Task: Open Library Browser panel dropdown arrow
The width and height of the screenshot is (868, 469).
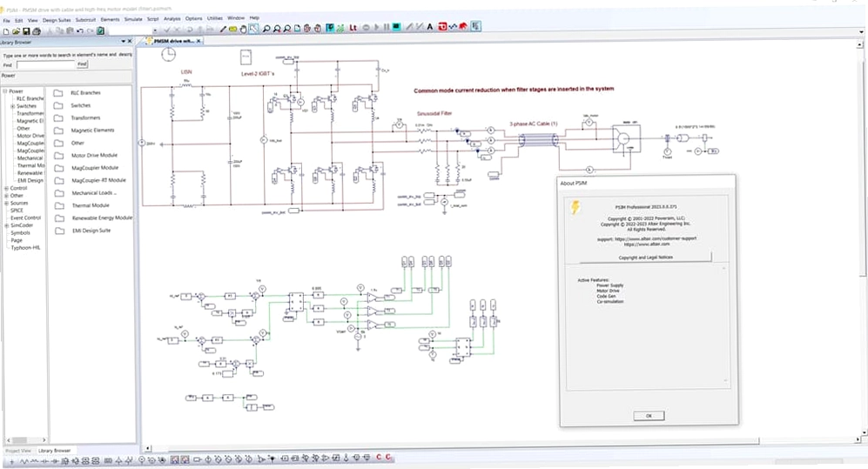Action: 123,42
